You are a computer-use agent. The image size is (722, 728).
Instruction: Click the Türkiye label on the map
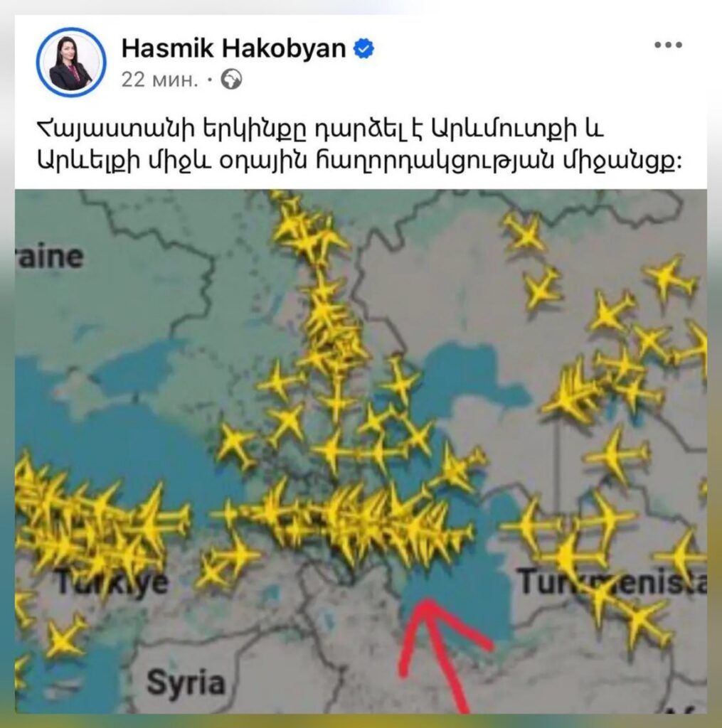[x=112, y=582]
